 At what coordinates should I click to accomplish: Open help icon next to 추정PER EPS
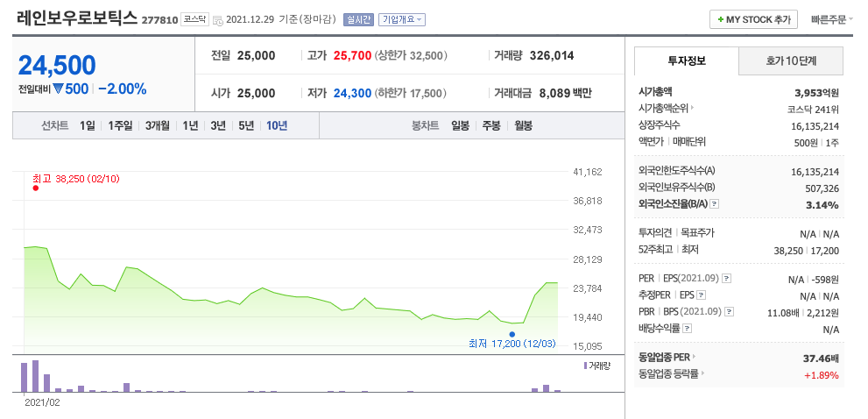[702, 295]
